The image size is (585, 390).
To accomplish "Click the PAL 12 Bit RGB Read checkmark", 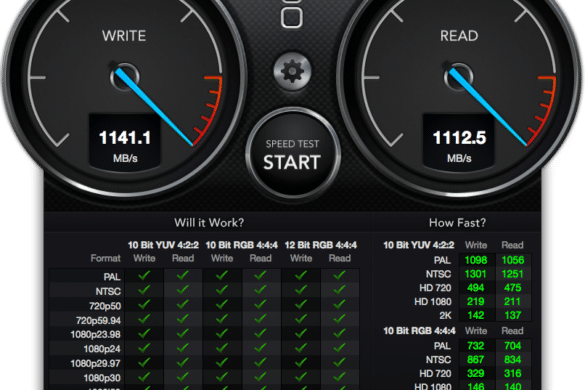I will click(x=339, y=275).
